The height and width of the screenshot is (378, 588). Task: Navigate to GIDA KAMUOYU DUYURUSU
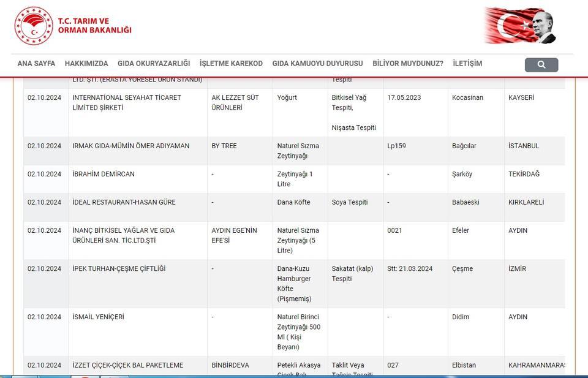318,63
